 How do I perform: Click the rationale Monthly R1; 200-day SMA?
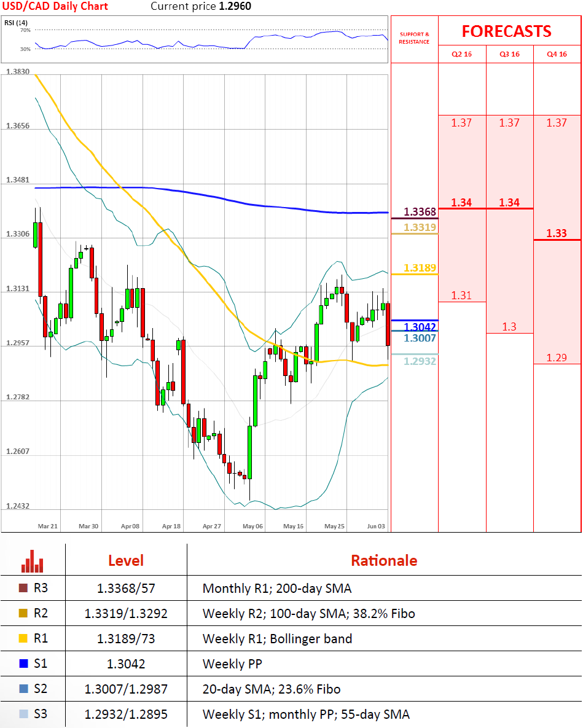coord(277,589)
